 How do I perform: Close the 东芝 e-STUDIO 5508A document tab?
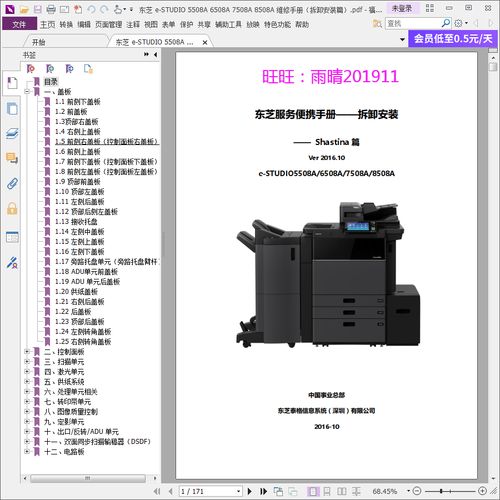tap(205, 42)
